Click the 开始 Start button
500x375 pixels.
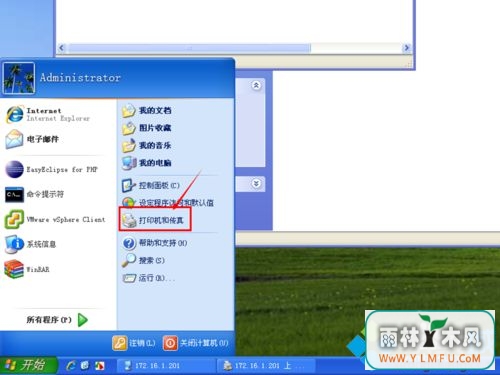(28, 365)
